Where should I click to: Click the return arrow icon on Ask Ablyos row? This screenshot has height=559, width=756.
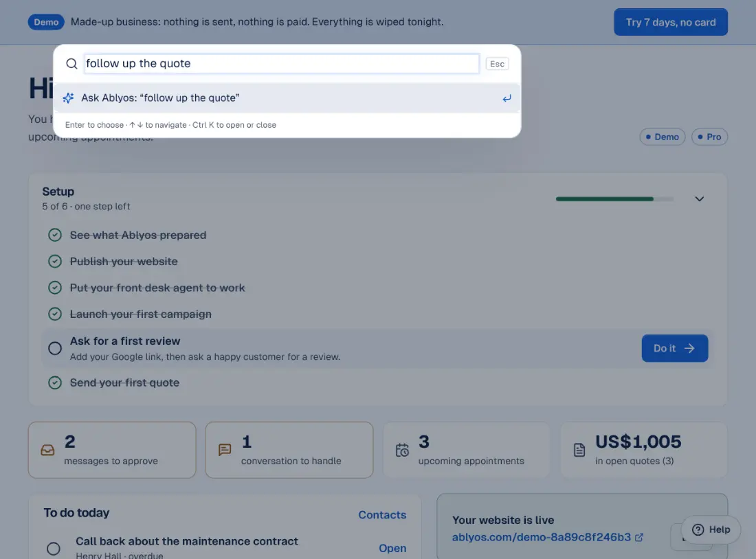click(507, 98)
